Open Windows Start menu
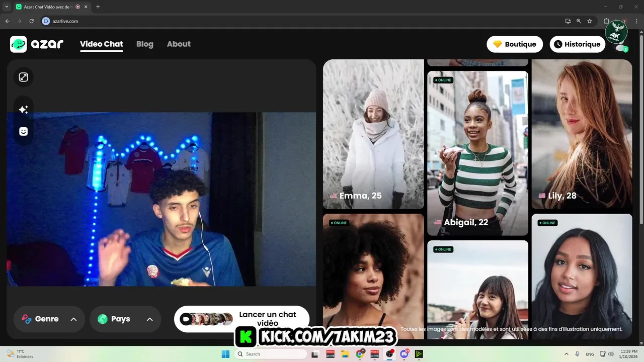Screen dimensions: 644x362 [226, 354]
